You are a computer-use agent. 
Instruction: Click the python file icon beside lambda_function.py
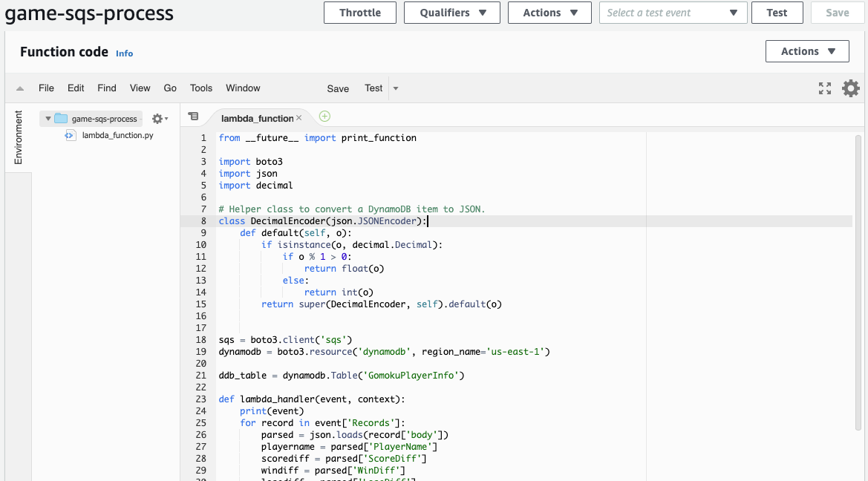pos(69,135)
